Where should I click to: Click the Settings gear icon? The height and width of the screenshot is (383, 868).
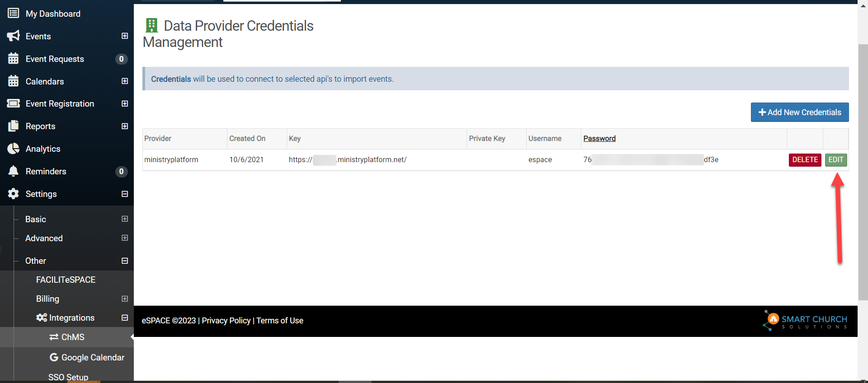(13, 194)
